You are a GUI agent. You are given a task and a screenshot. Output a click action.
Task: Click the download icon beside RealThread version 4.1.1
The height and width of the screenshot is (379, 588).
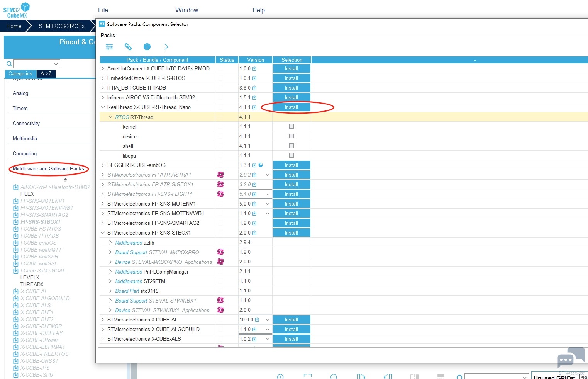point(254,107)
